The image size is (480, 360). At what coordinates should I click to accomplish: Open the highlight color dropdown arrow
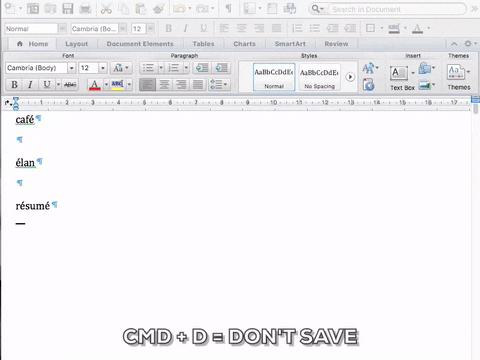coord(129,85)
